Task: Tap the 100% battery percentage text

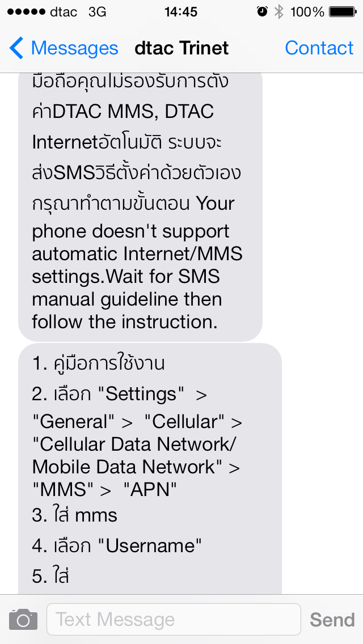Action: pos(307,12)
